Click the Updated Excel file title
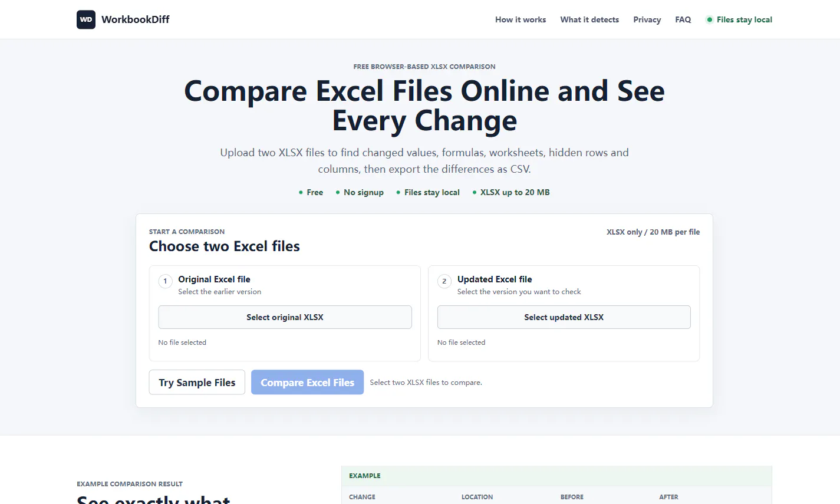 (x=495, y=279)
